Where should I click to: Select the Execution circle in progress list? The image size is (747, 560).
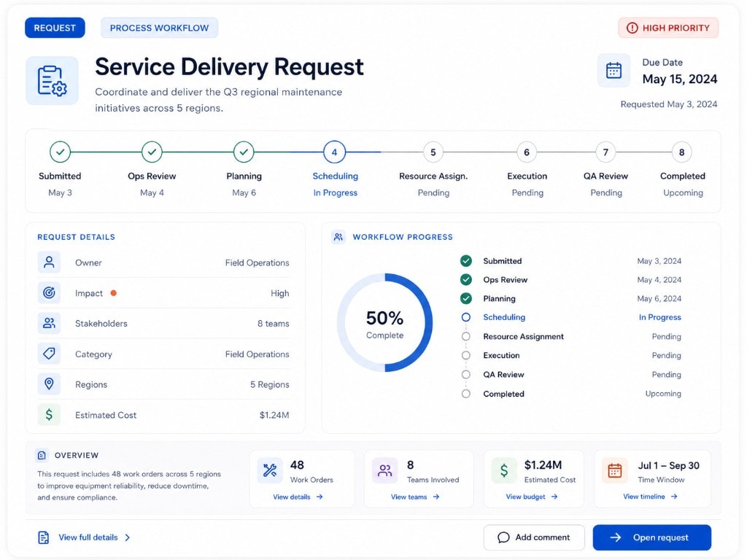466,355
